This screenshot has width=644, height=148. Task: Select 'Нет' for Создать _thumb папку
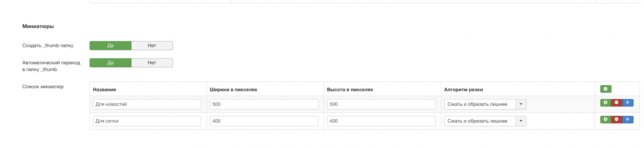152,46
